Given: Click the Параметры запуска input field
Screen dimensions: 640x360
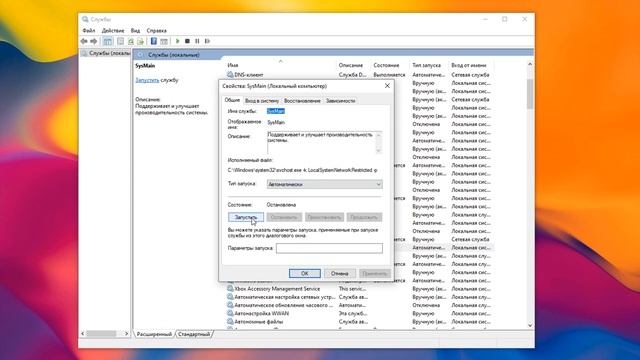Looking at the screenshot, I should 329,248.
